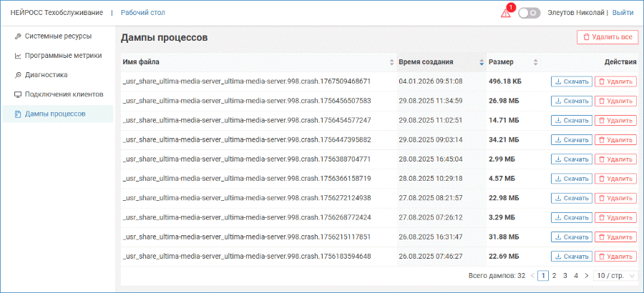
Task: Click file name ending crash.1756272124938
Action: click(x=247, y=198)
